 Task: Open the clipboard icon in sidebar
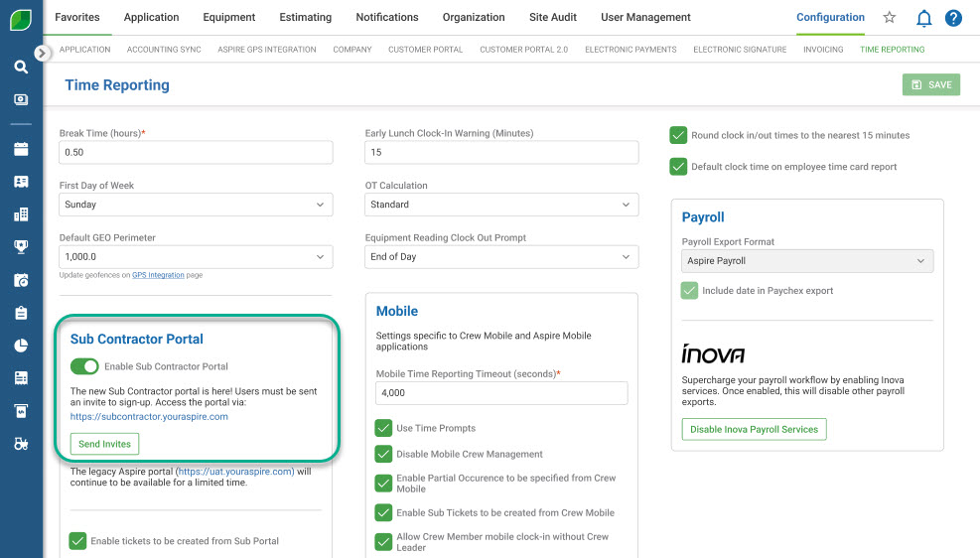coord(21,313)
